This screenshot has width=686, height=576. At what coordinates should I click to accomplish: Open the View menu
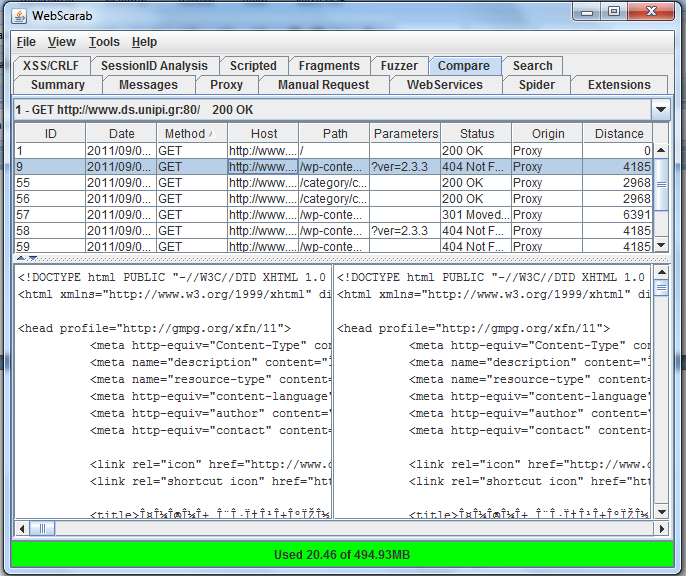[62, 42]
